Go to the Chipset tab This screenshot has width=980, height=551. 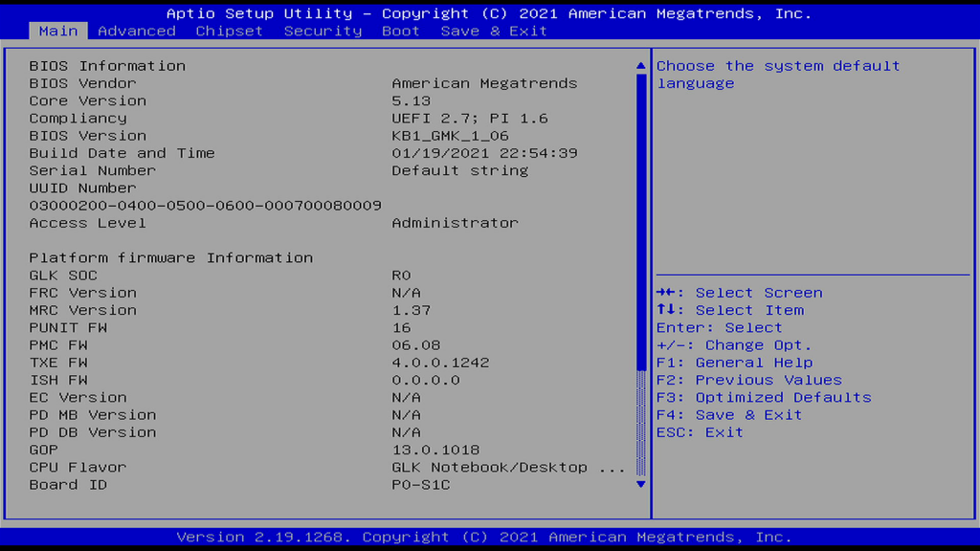pos(229,31)
